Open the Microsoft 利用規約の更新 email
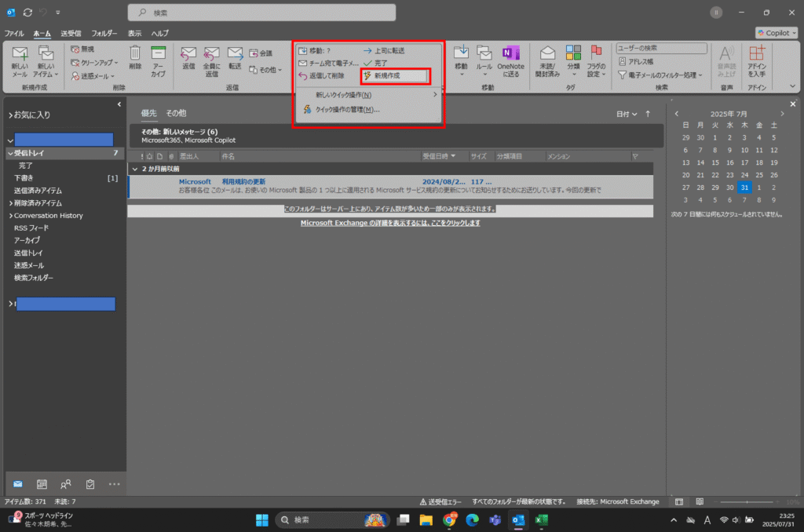804x532 pixels. 391,185
